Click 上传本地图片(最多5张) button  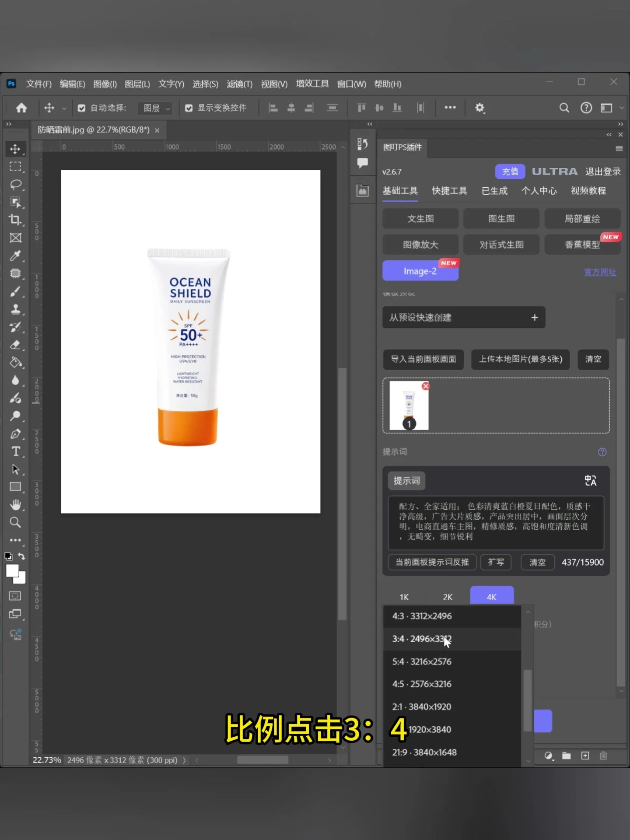pyautogui.click(x=521, y=359)
